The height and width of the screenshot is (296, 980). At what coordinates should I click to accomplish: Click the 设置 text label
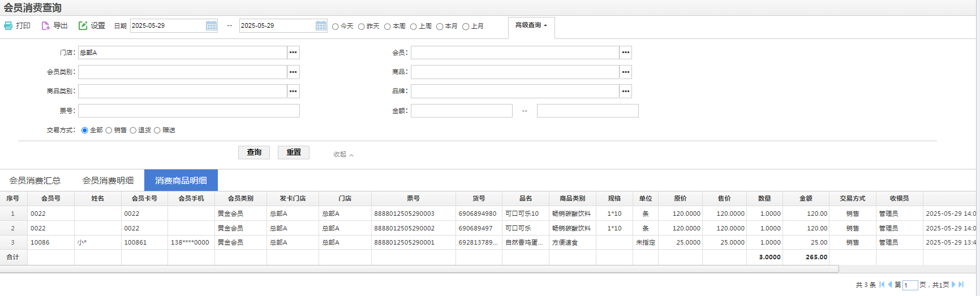click(98, 26)
